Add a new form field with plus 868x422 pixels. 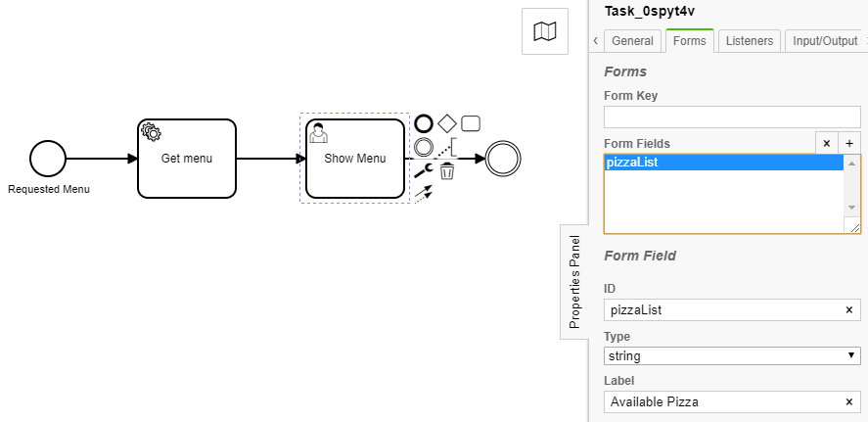pyautogui.click(x=849, y=143)
